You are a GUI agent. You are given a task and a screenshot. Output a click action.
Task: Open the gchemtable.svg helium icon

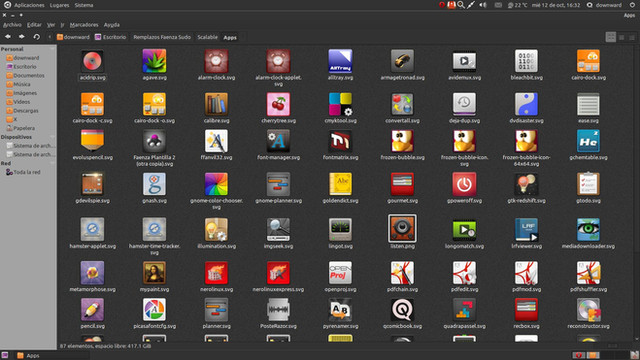[x=588, y=141]
